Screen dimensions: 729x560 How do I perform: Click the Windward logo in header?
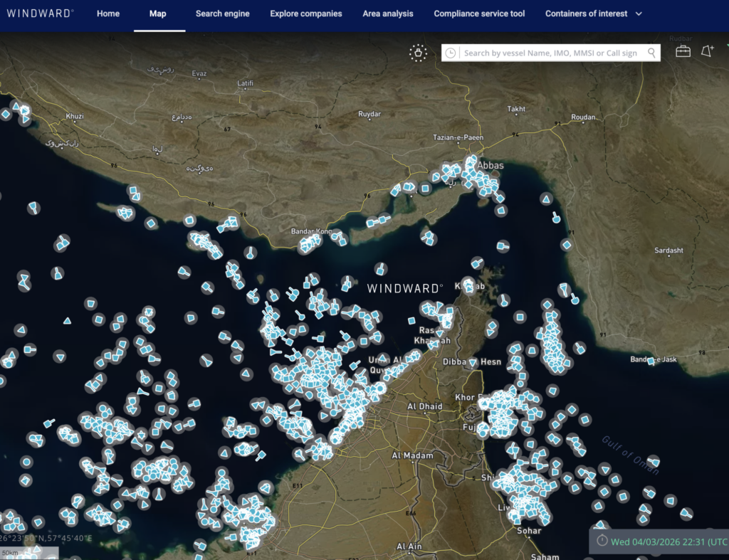pyautogui.click(x=40, y=14)
